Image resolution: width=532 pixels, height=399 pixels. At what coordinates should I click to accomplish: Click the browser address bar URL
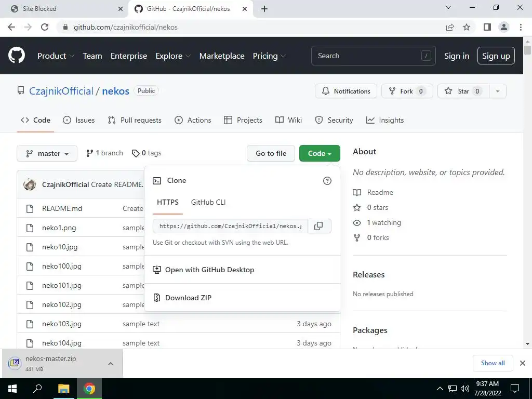click(x=126, y=27)
